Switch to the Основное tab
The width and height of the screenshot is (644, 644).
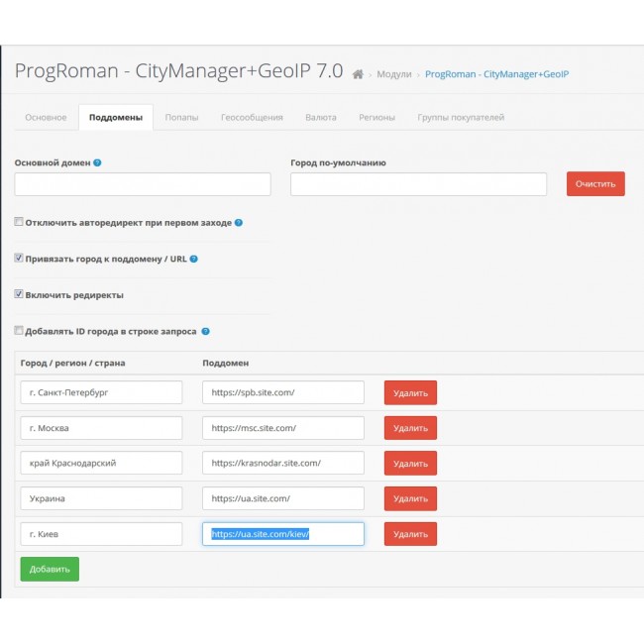(46, 117)
